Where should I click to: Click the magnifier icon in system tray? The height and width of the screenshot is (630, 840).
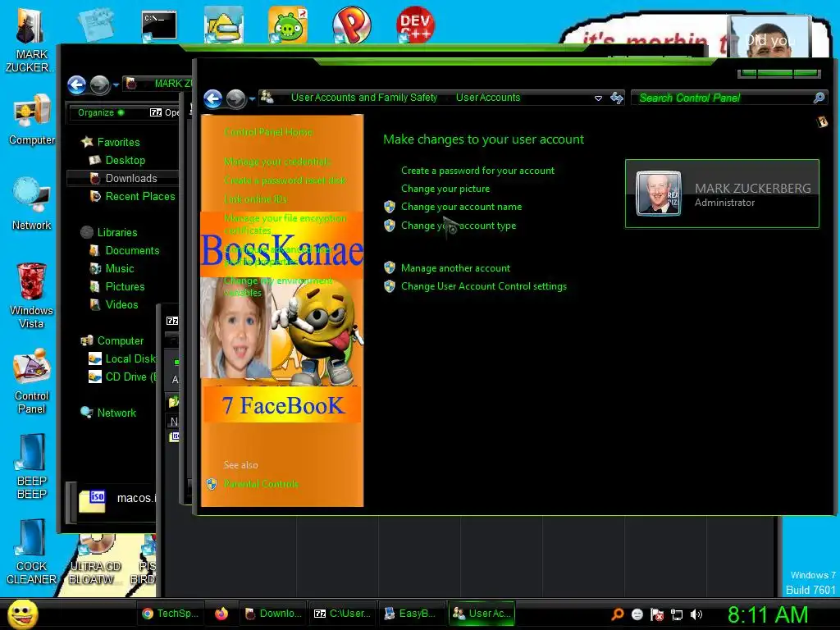(x=618, y=614)
